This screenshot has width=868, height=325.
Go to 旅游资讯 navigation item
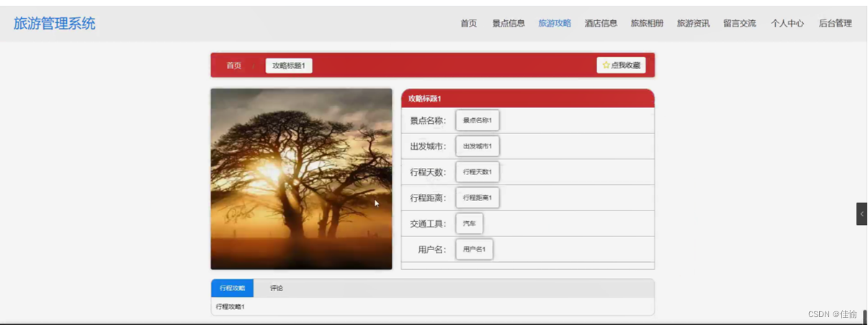pyautogui.click(x=693, y=23)
